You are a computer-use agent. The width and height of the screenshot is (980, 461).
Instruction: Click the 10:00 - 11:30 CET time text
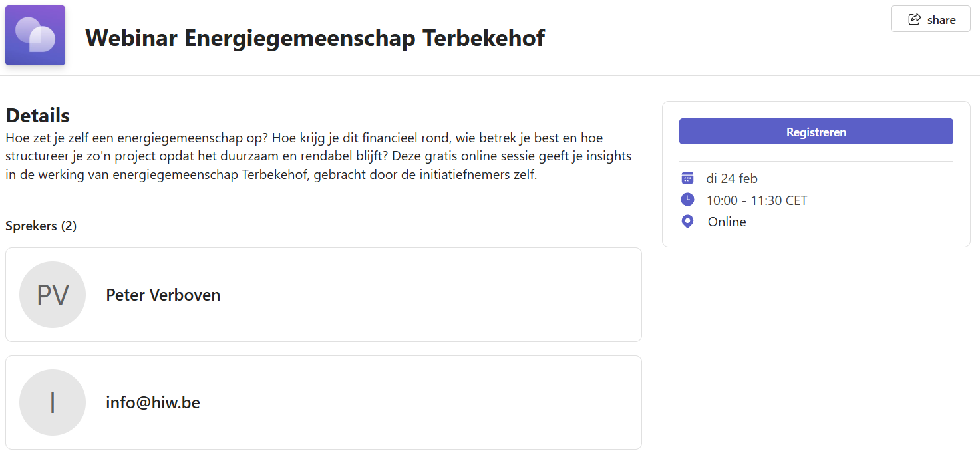756,200
